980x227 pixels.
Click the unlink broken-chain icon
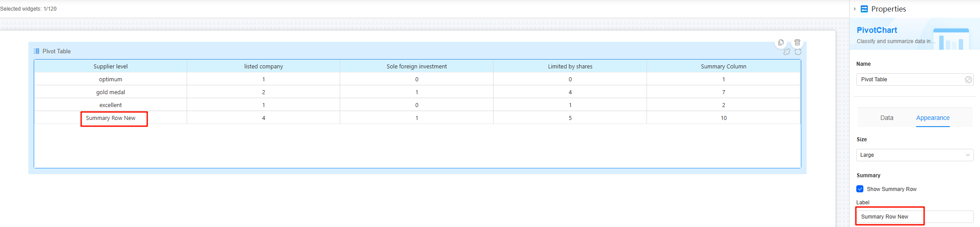[x=787, y=52]
